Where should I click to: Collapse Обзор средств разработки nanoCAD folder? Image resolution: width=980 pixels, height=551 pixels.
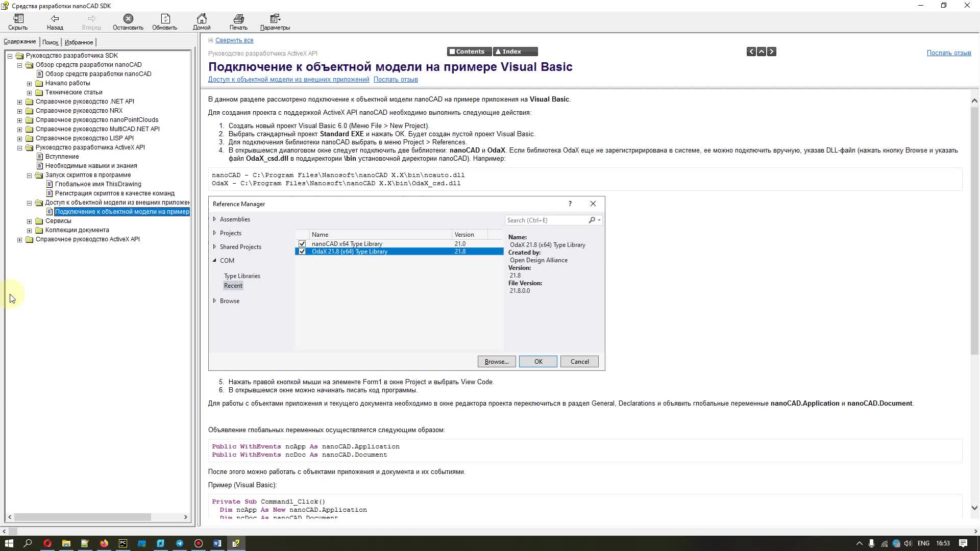(20, 65)
